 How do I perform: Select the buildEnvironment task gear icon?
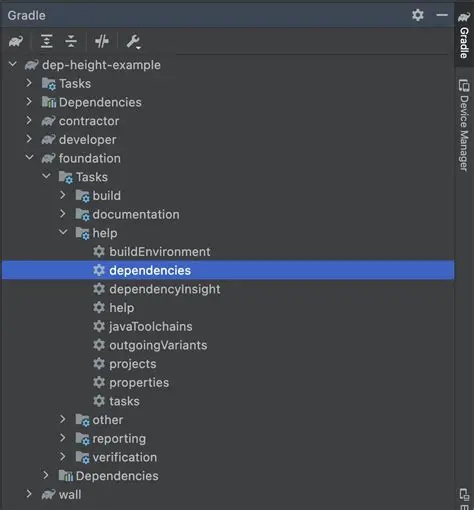(x=99, y=251)
